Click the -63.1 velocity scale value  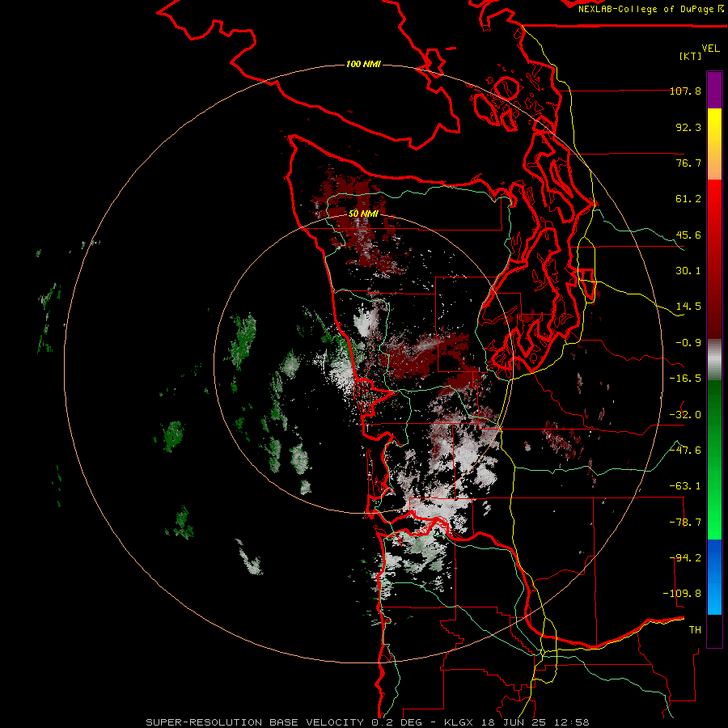(x=685, y=486)
